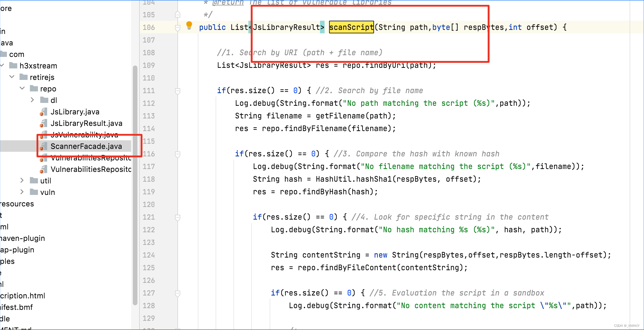This screenshot has width=644, height=330.
Task: Click the vuln folder icon
Action: (34, 192)
